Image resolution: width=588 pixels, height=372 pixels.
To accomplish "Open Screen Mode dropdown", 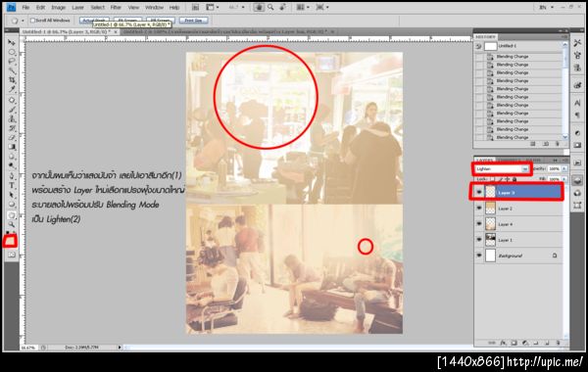I will [322, 7].
